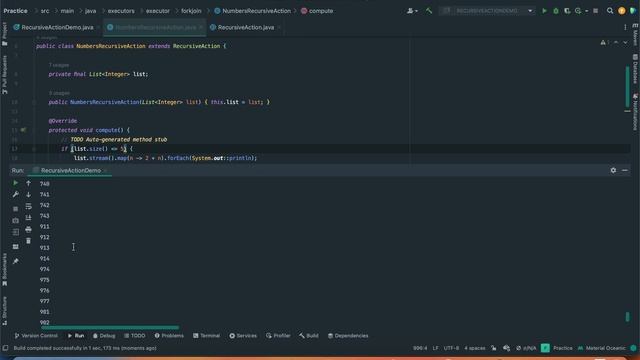Open the TODO tool window
The height and width of the screenshot is (360, 640).
point(135,336)
